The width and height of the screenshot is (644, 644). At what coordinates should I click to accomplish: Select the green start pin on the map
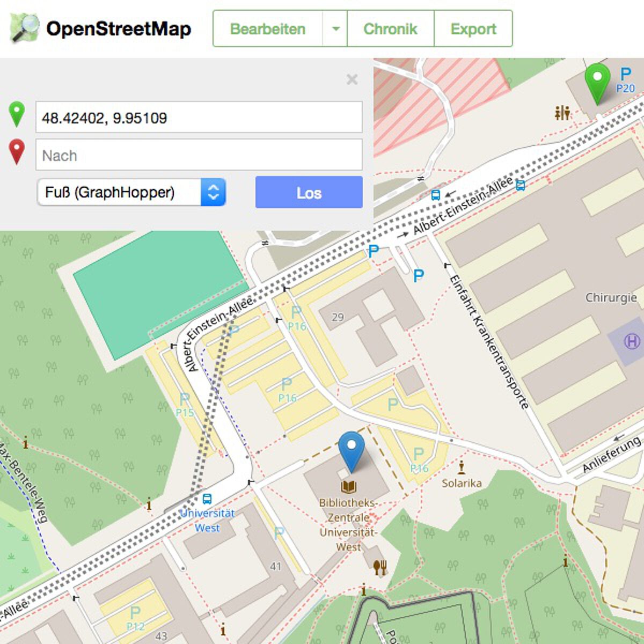(597, 84)
